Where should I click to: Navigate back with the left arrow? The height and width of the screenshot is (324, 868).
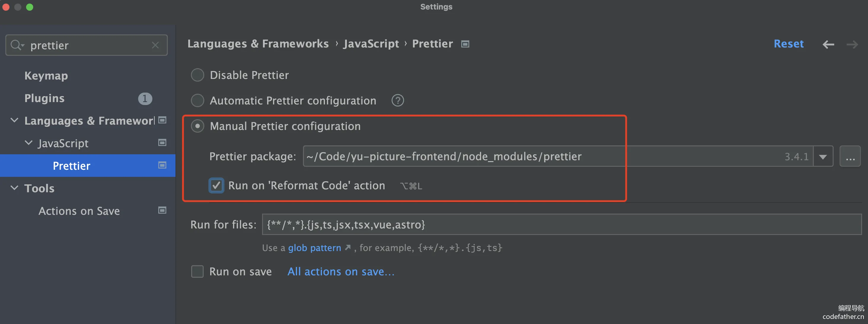pyautogui.click(x=828, y=44)
